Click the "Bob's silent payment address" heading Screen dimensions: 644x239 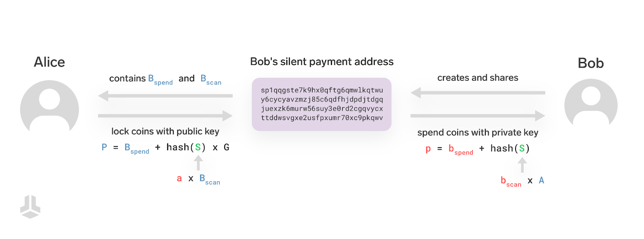[322, 62]
